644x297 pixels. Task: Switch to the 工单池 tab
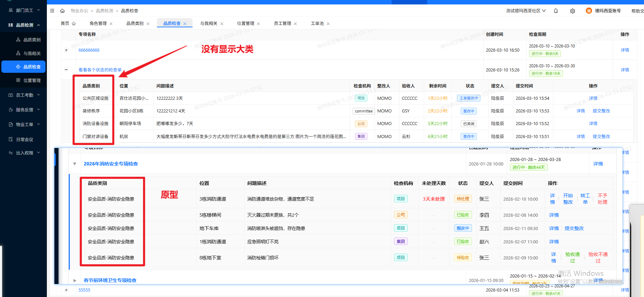[317, 24]
